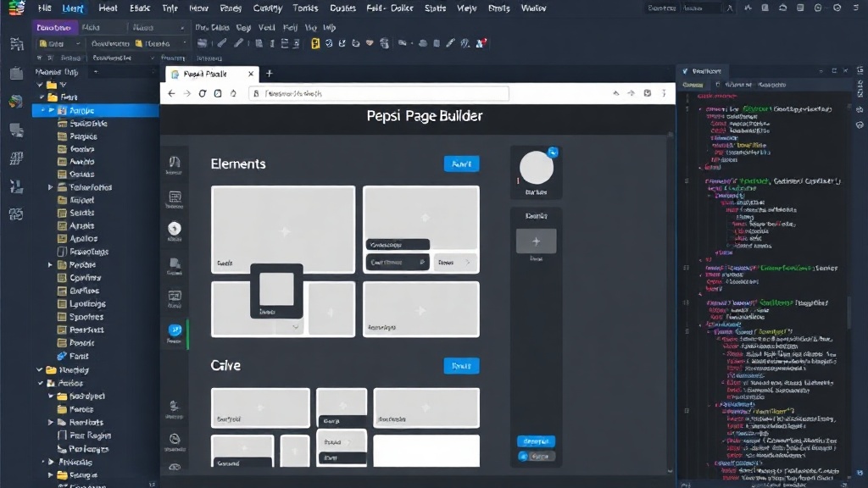Click the gray plus tile in right builder panel
The width and height of the screenshot is (868, 488).
point(536,241)
